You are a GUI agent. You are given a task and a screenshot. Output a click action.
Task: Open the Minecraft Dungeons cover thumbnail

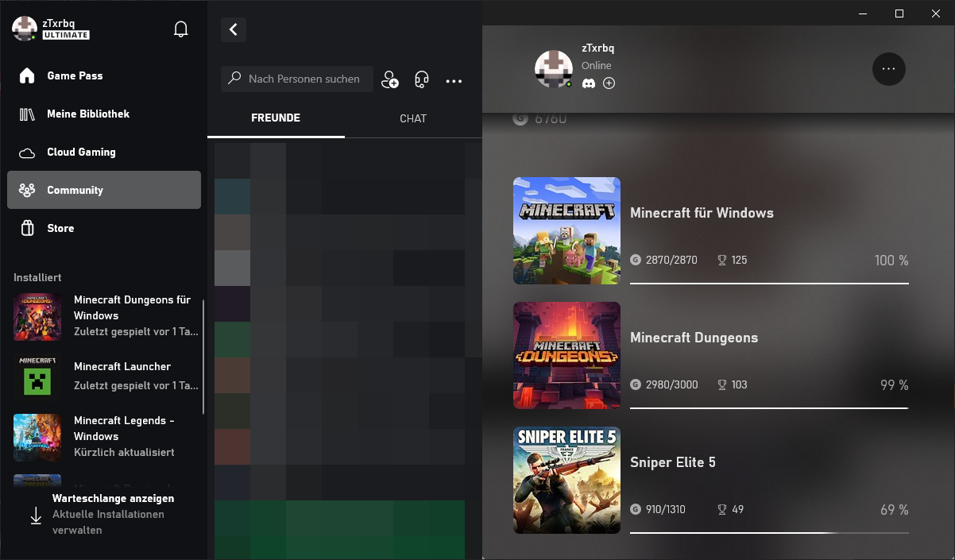(x=566, y=355)
